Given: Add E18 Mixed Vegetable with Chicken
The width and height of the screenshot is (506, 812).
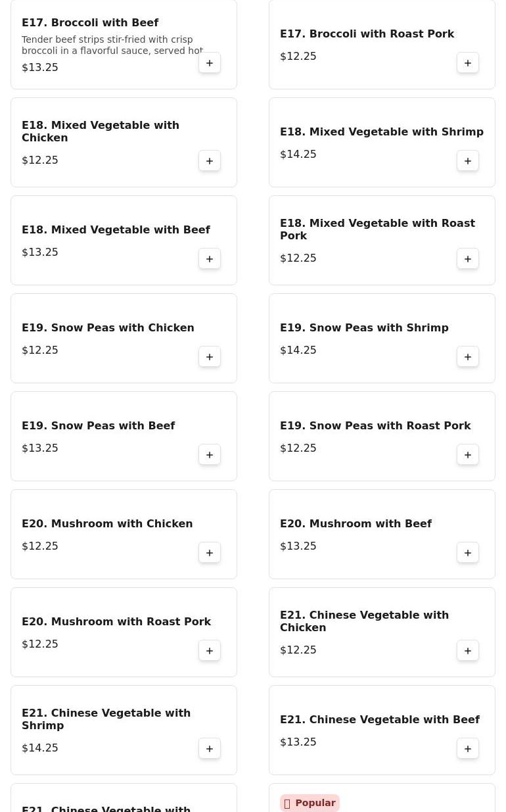Looking at the screenshot, I should tap(210, 161).
